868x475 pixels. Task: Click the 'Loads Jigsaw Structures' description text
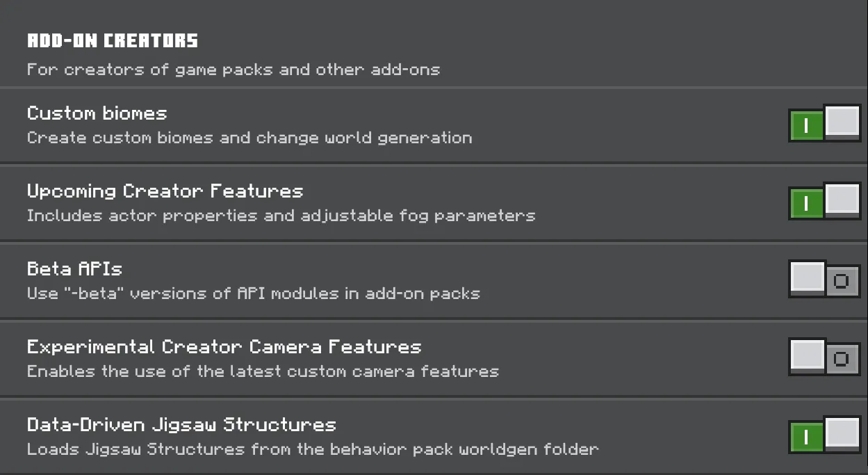coord(313,449)
